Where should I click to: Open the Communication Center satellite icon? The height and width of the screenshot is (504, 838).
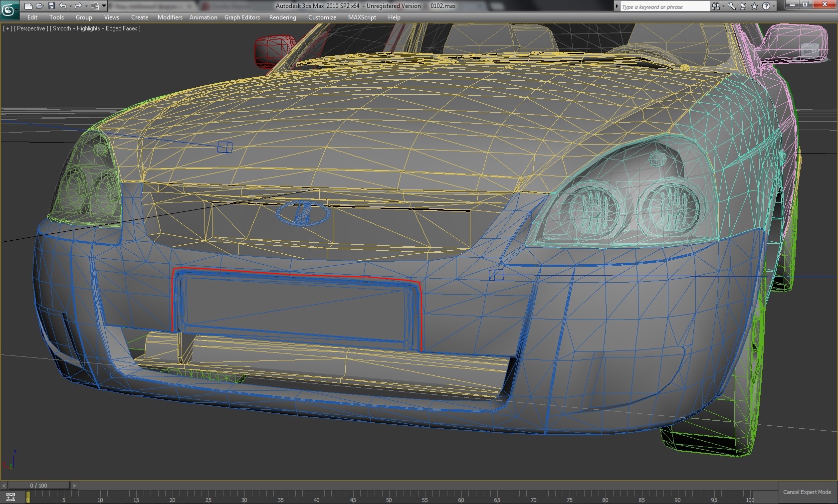click(x=743, y=6)
